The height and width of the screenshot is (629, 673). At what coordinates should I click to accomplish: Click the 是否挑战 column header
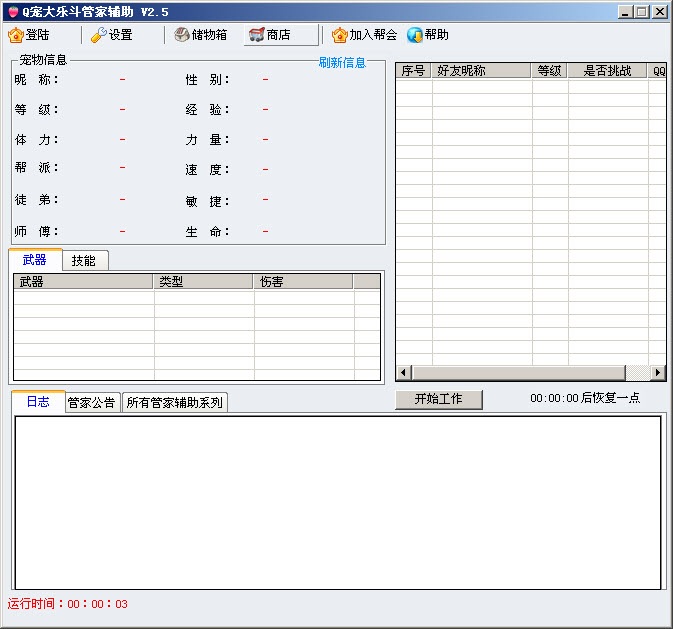607,71
